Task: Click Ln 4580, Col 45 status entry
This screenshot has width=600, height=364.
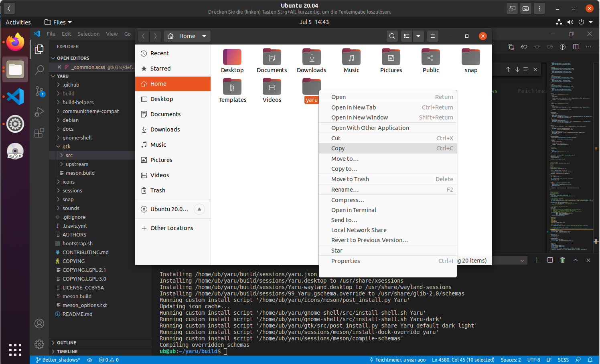Action: tap(463, 360)
